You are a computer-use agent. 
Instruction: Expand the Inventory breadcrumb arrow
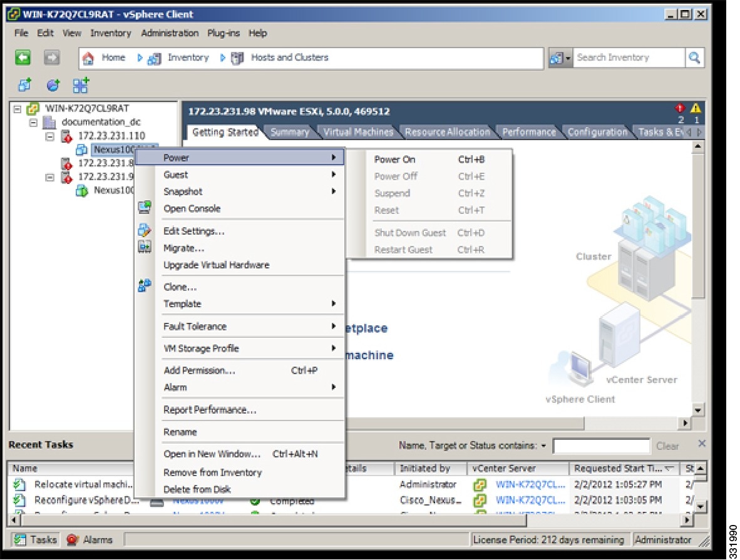(223, 58)
